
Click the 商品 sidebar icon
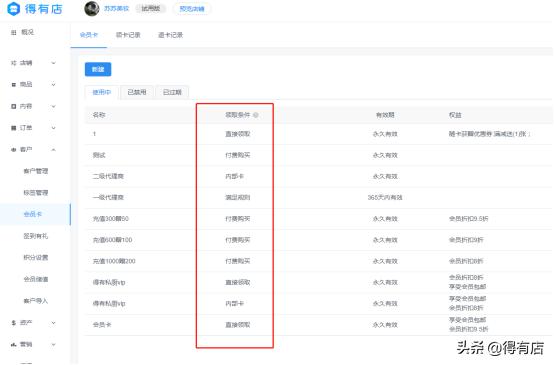[14, 84]
